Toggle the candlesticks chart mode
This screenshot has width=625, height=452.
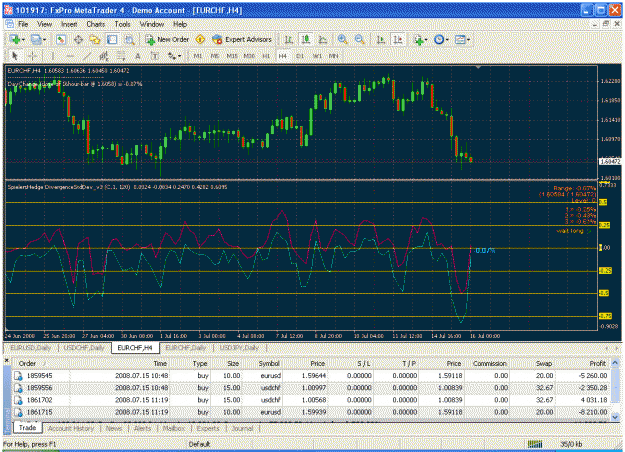[306, 39]
